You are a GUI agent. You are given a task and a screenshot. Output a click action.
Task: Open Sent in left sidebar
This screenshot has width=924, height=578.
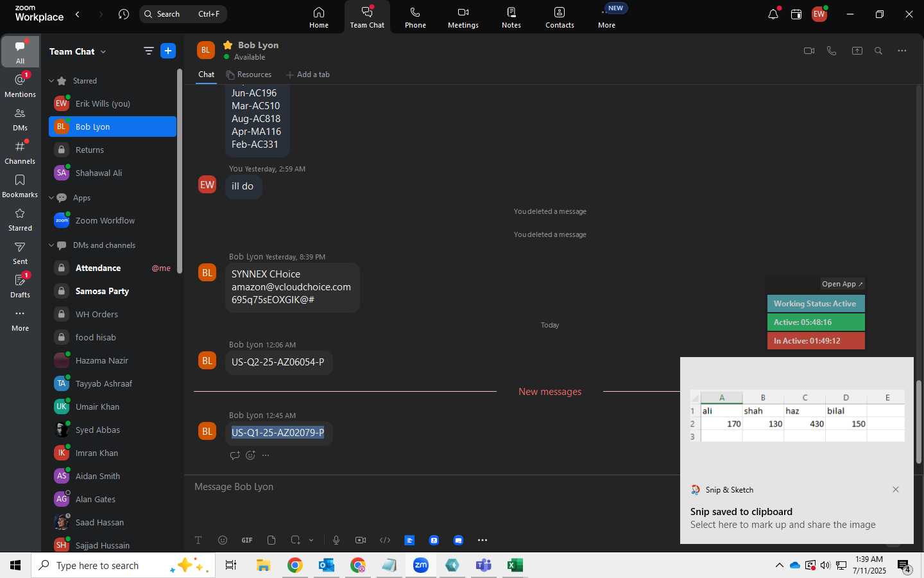point(21,252)
